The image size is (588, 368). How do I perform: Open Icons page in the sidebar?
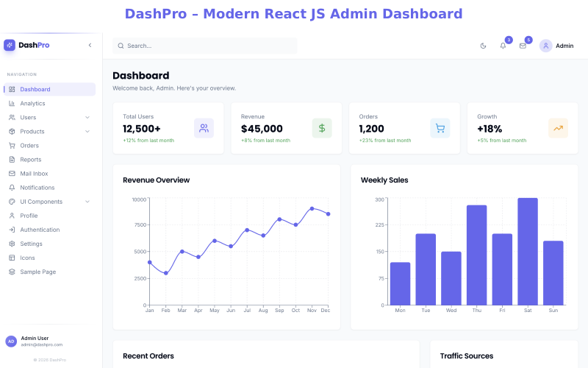49,258
